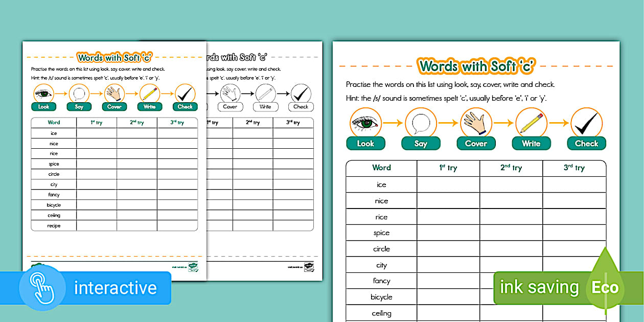This screenshot has width=644, height=322.
Task: Expand the Word column header
Action: 381,168
